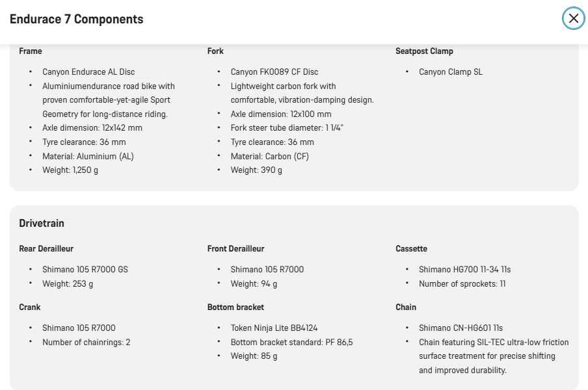
Task: Select the Frame heading
Action: [x=31, y=51]
